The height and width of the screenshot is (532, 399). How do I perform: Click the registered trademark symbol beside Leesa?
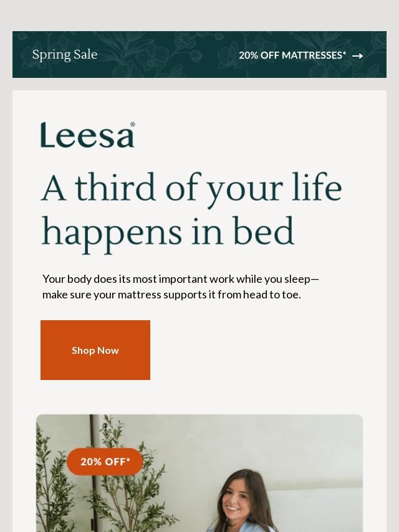tap(132, 125)
